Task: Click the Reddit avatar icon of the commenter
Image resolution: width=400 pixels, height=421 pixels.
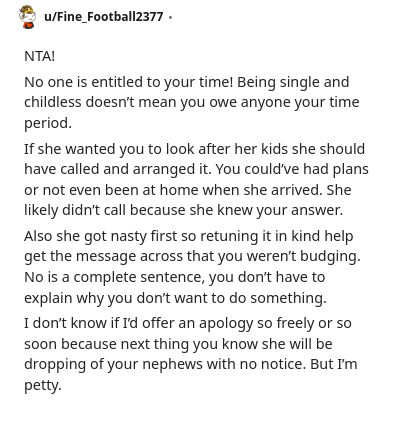Action: [27, 17]
